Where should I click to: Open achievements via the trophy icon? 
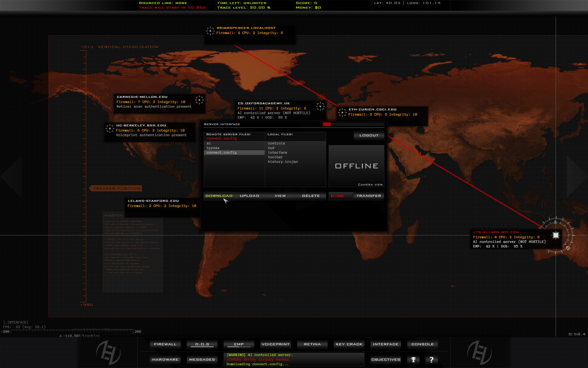(413, 359)
